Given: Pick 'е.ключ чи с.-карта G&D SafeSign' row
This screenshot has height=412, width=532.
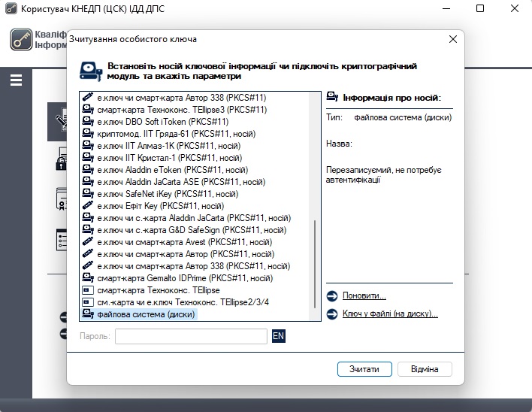Looking at the screenshot, I should tap(185, 230).
